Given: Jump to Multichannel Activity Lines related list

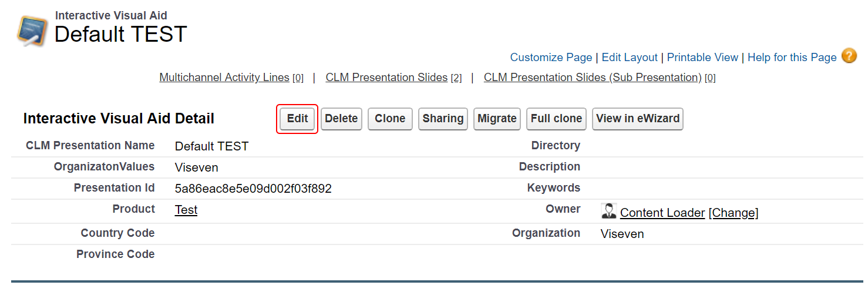Looking at the screenshot, I should click(x=224, y=78).
